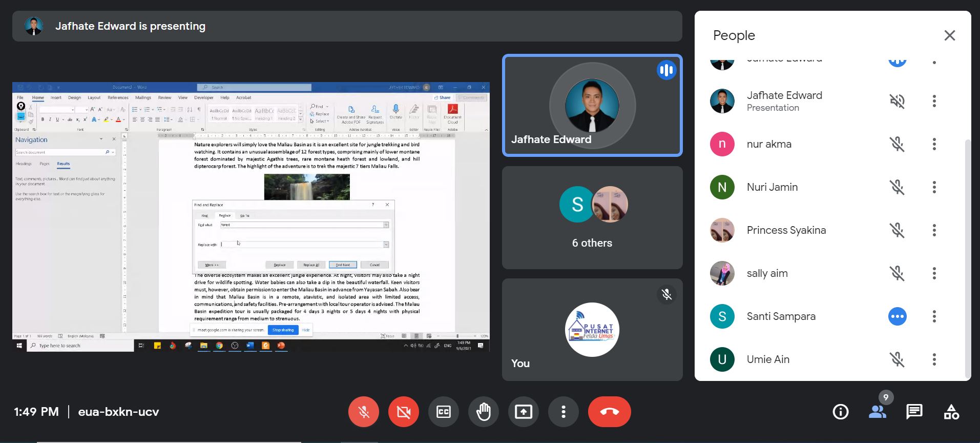Image resolution: width=980 pixels, height=443 pixels.
Task: Open chat with everyone
Action: click(x=914, y=412)
